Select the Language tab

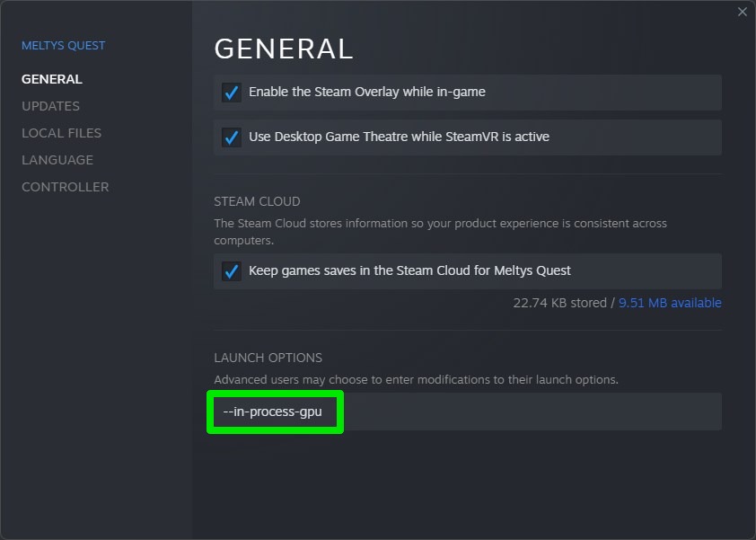coord(57,160)
